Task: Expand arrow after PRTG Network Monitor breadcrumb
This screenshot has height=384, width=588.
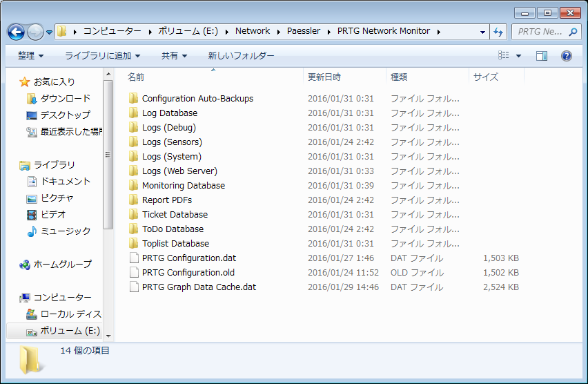Action: tap(438, 32)
